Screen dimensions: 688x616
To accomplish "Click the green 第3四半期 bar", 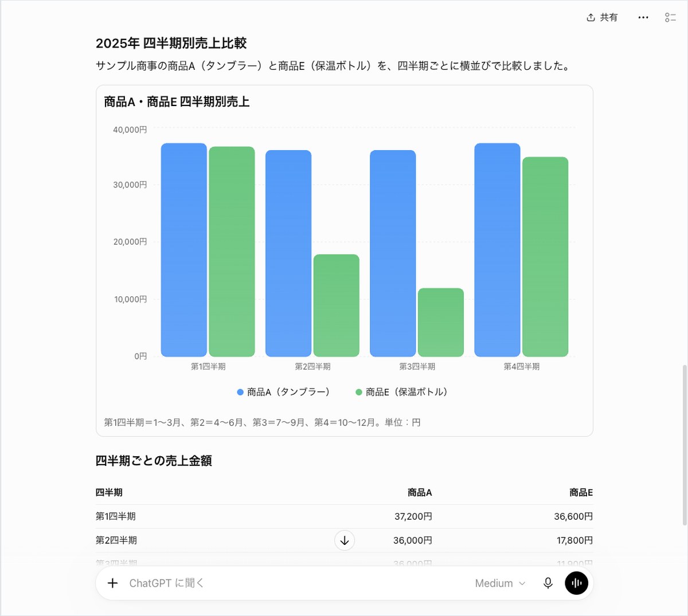I will click(441, 322).
